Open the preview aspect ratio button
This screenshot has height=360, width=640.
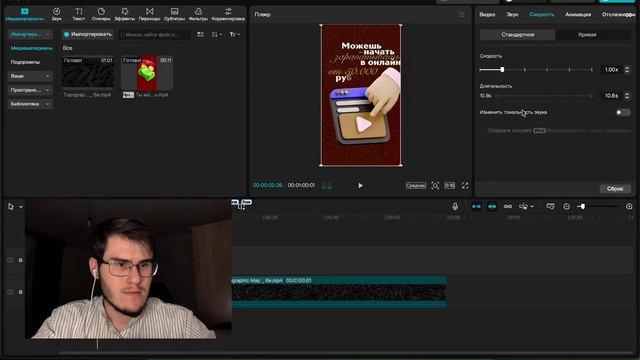click(x=449, y=186)
